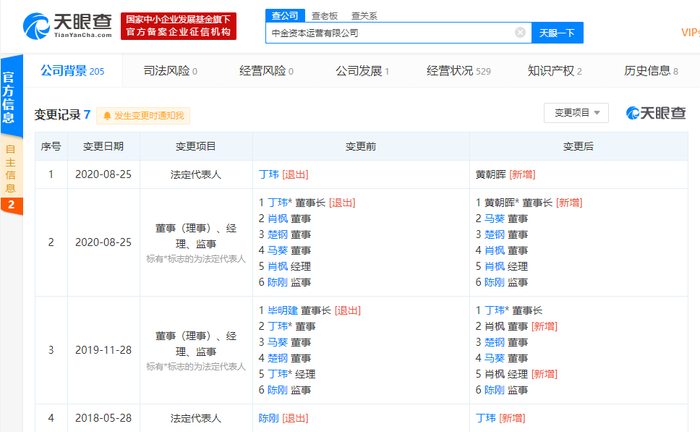Open the 历史信息 tab
Viewport: 700px width, 432px height.
651,71
